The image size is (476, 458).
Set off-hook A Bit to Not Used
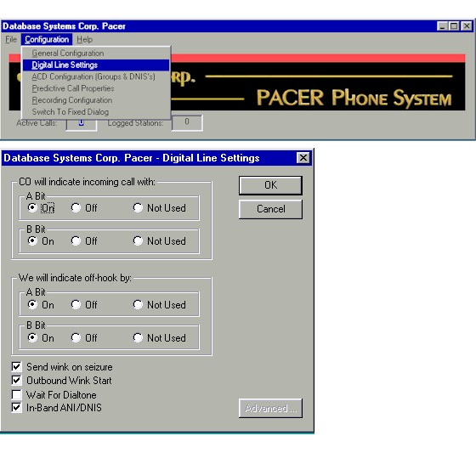click(x=160, y=305)
